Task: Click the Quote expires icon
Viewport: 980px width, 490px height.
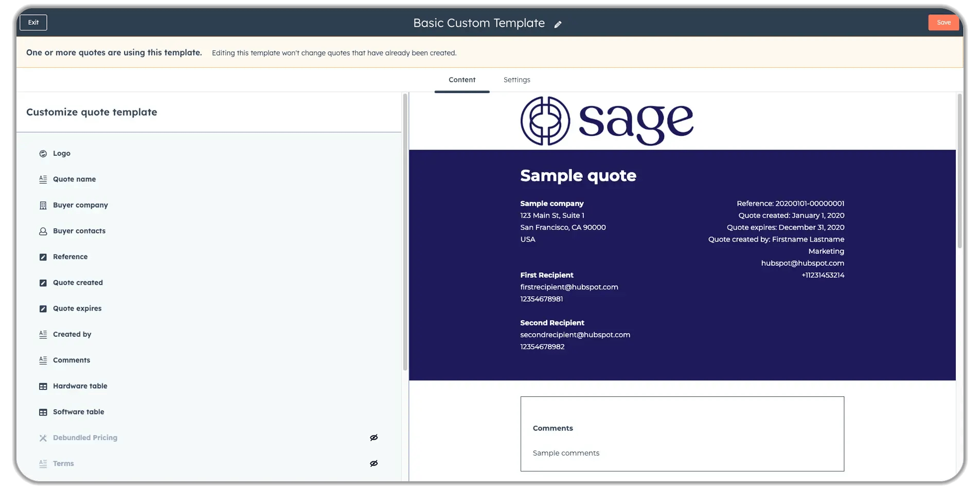Action: [x=43, y=308]
